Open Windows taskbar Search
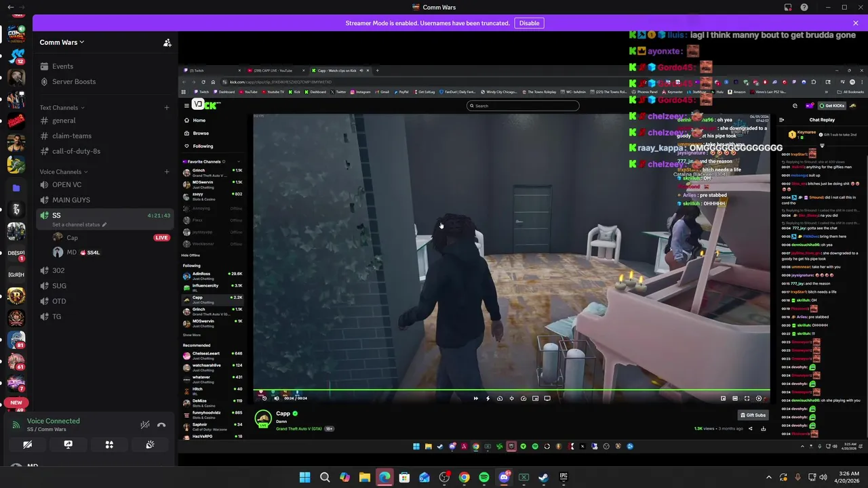868x488 pixels. coord(325,477)
